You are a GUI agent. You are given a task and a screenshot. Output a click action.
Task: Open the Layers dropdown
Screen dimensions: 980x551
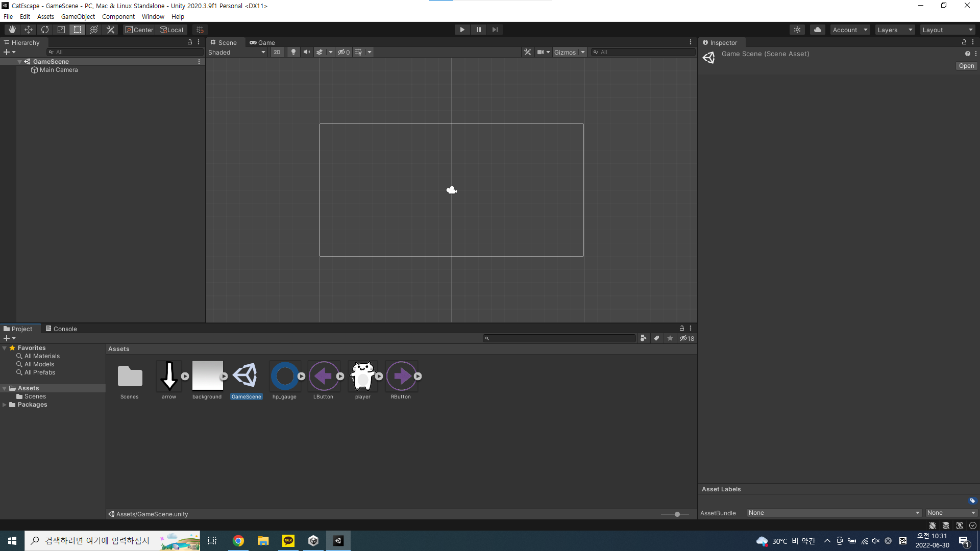coord(894,30)
